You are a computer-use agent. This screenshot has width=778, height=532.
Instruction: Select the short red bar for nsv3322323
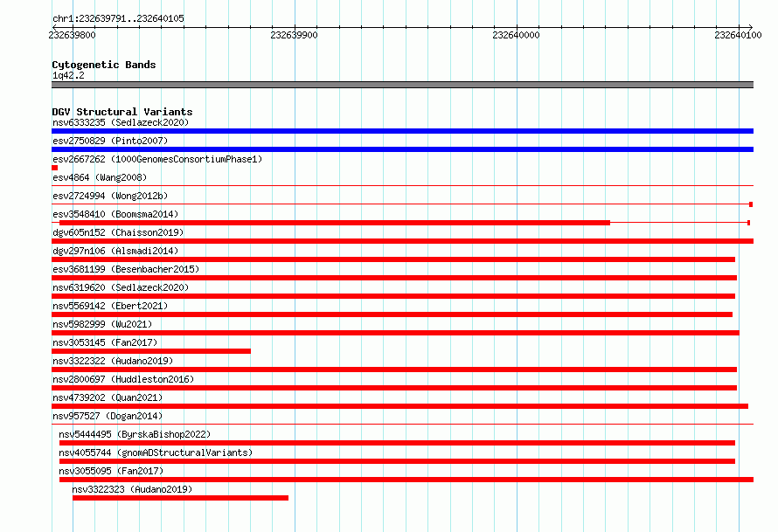click(181, 498)
